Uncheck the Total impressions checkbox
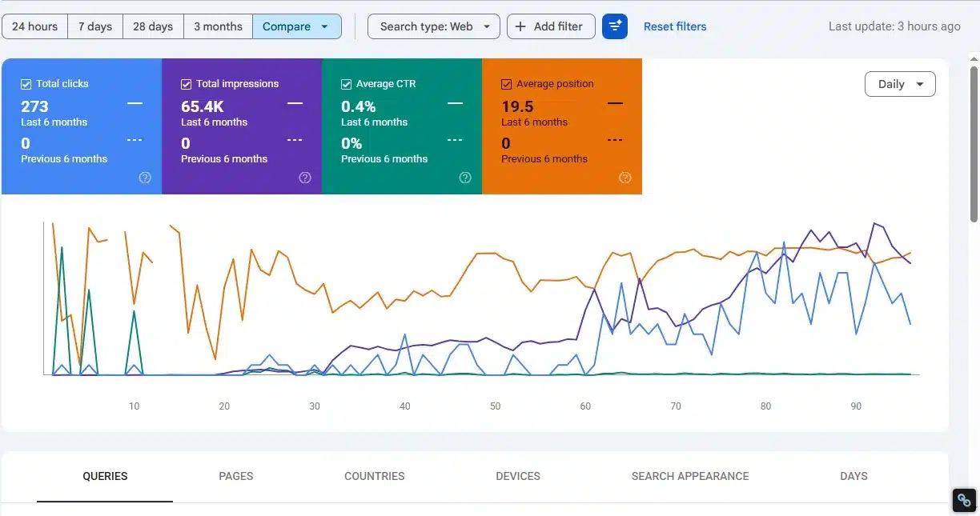980x516 pixels. pyautogui.click(x=186, y=84)
